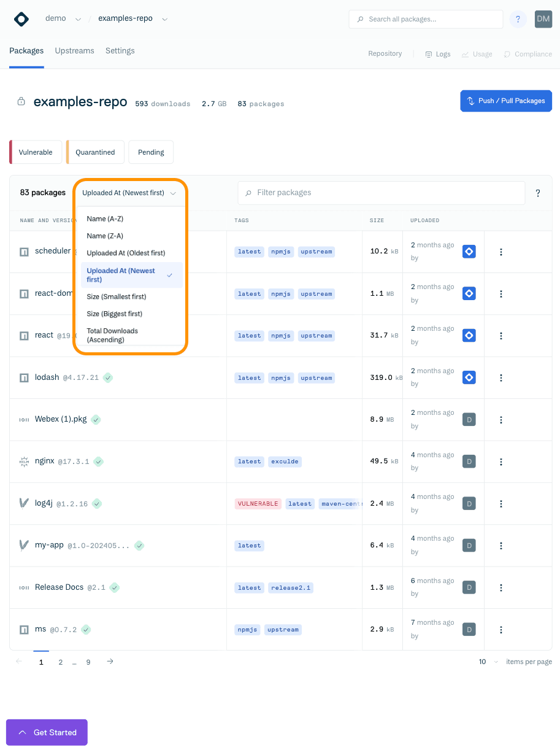560x750 pixels.
Task: Click the uploader avatar on the scheduler row
Action: pyautogui.click(x=469, y=252)
